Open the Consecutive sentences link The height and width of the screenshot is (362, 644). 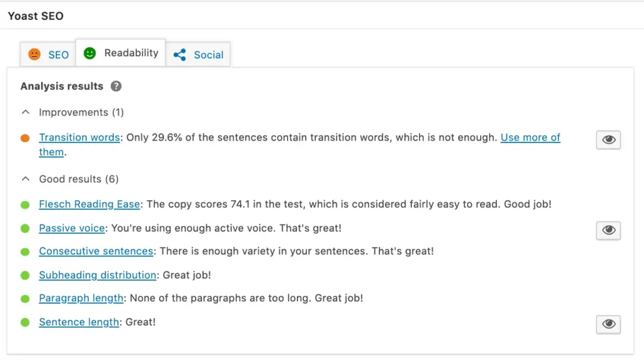[x=96, y=251]
